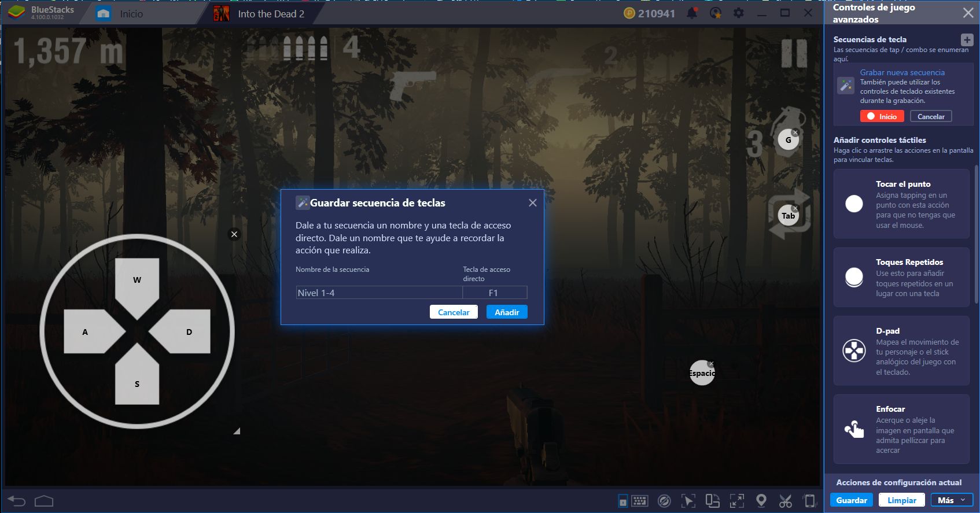
Task: Click the G key grenade control
Action: coord(788,140)
